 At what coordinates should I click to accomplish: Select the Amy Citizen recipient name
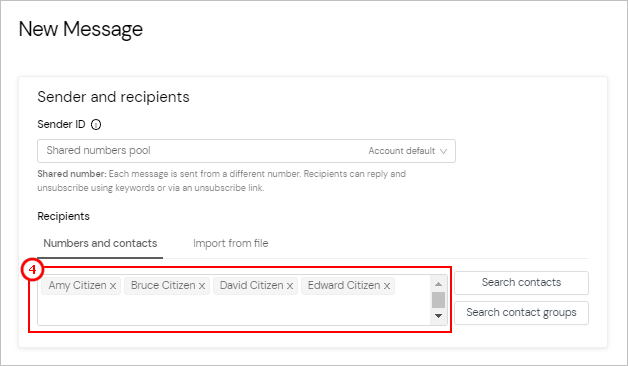pyautogui.click(x=77, y=286)
